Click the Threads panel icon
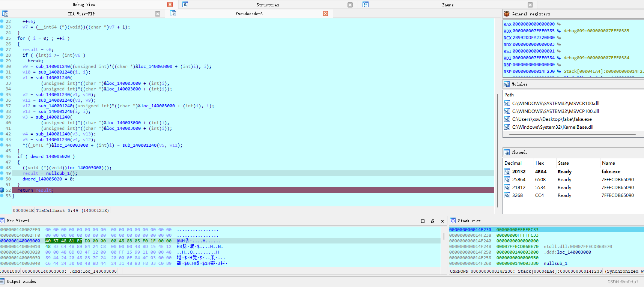644x287 pixels. (507, 152)
